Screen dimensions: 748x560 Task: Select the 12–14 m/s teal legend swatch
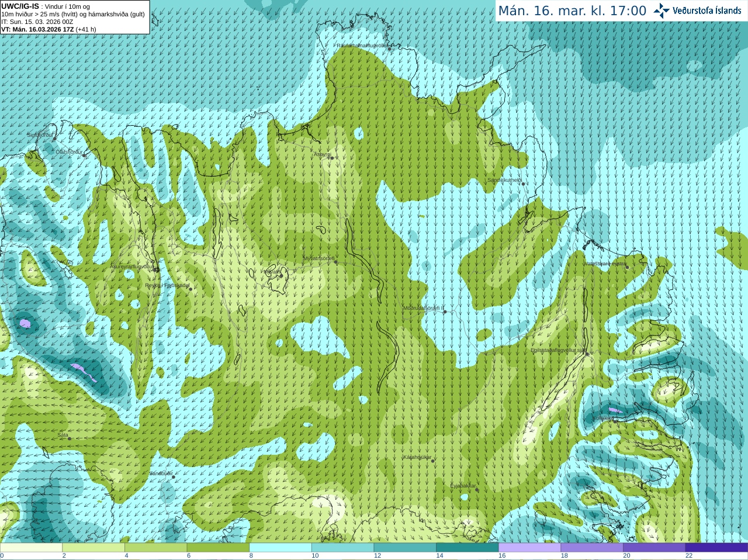point(405,548)
